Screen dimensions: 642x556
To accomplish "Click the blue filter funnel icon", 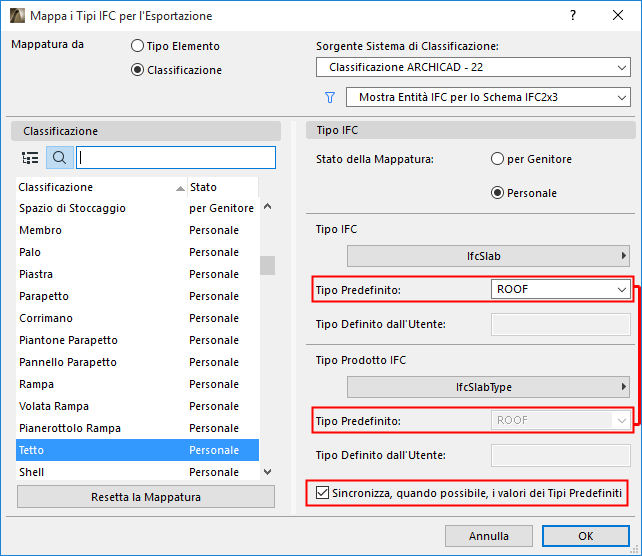I will [330, 98].
